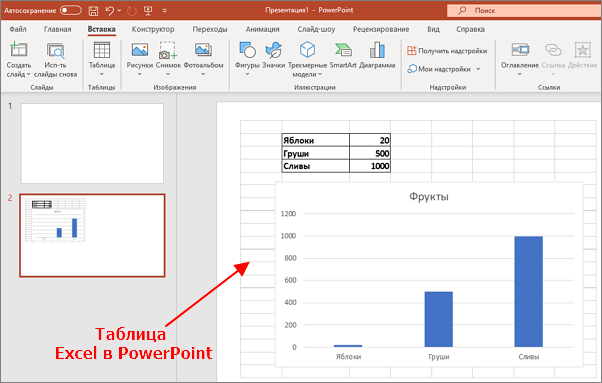Click the Фотоальбом icon
The width and height of the screenshot is (602, 383).
coord(203,50)
